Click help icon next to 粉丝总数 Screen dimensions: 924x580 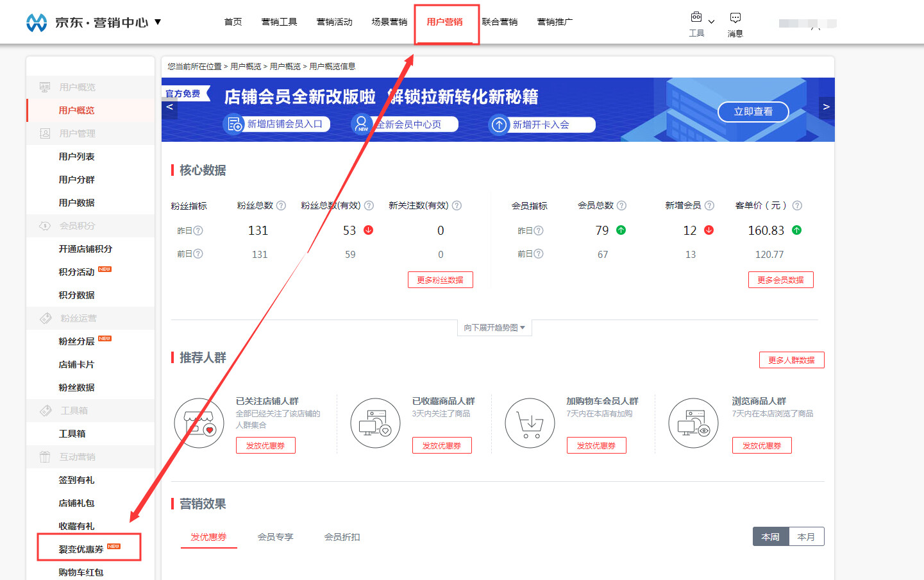(281, 205)
